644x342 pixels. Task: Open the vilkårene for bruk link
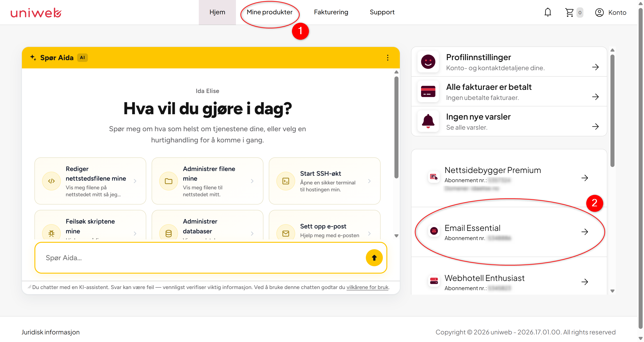click(367, 287)
